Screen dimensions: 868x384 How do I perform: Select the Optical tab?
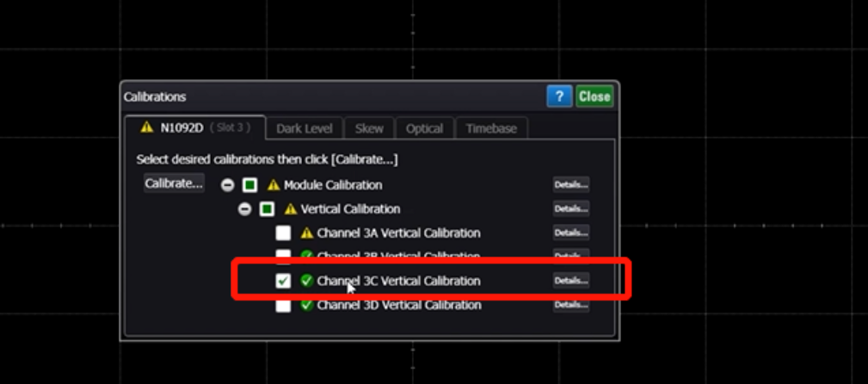coord(424,128)
